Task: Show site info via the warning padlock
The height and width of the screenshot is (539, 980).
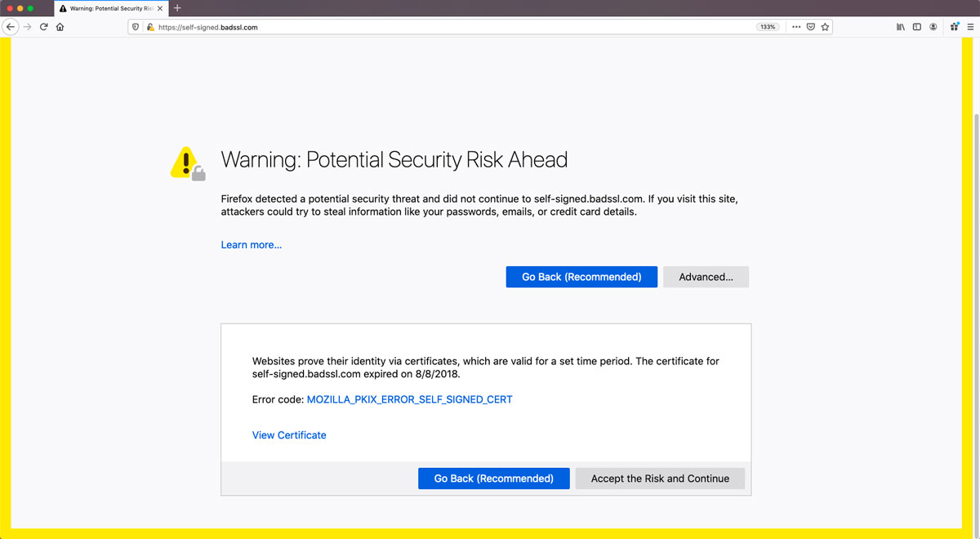Action: click(150, 27)
